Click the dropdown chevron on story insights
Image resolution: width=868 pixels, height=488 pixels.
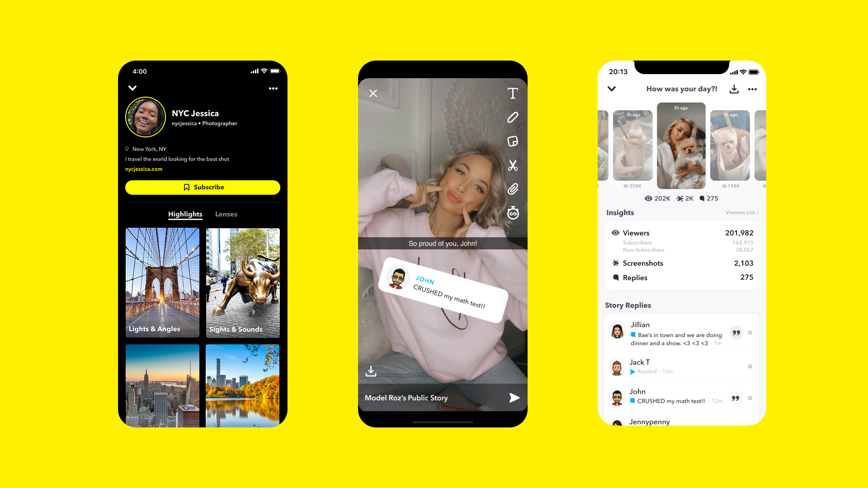click(x=612, y=89)
